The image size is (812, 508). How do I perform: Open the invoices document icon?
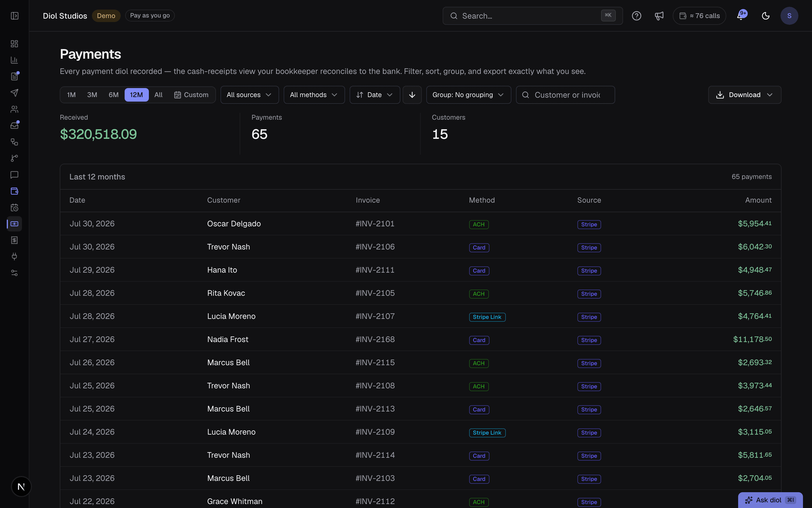point(14,76)
